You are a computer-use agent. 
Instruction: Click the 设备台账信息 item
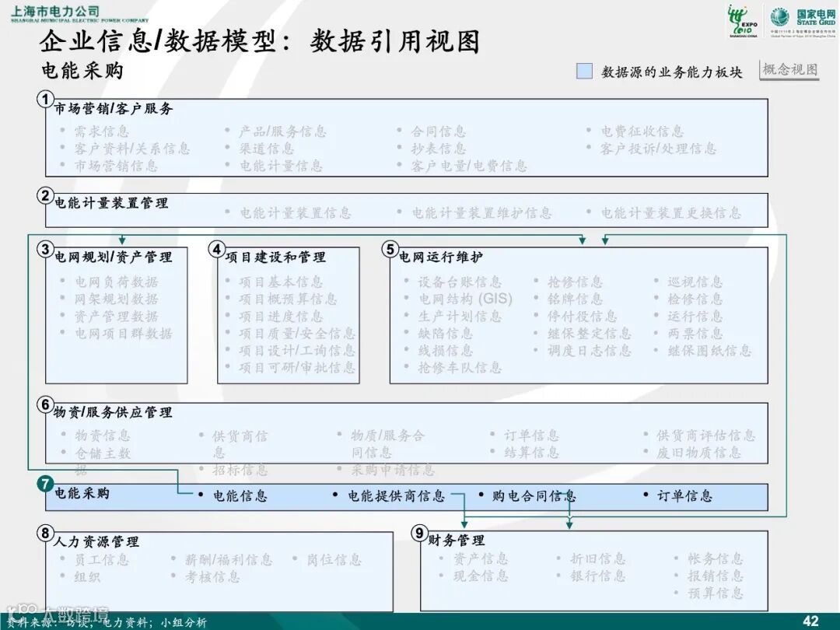[460, 282]
